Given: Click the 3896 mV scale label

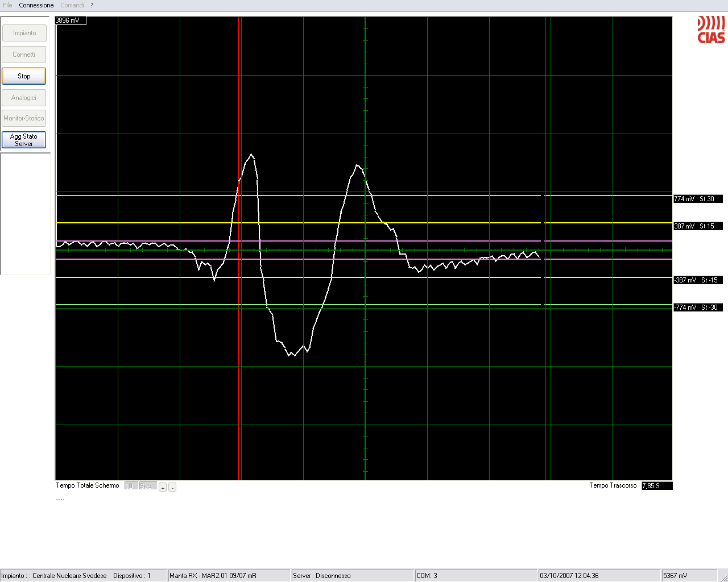Looking at the screenshot, I should 71,20.
